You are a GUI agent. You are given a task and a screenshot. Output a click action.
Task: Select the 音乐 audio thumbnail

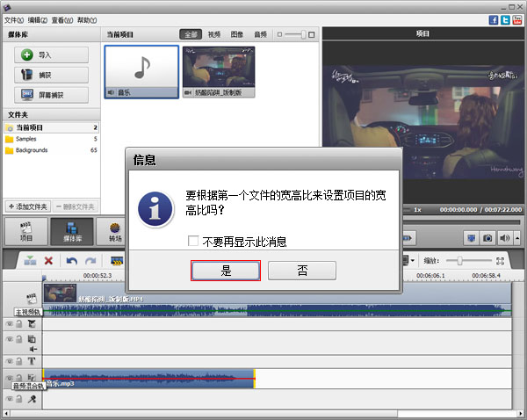[x=141, y=72]
